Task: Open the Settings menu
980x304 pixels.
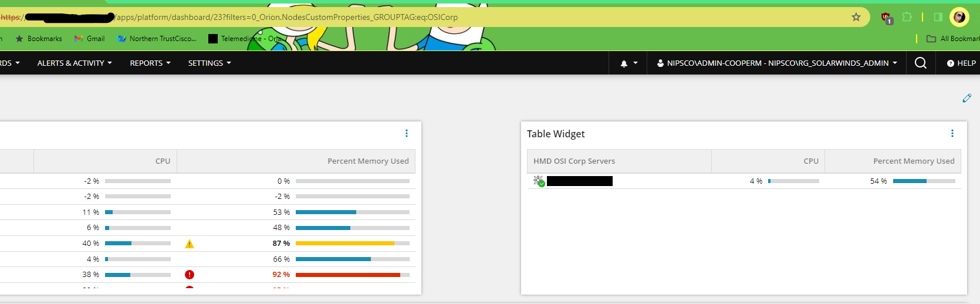Action: 209,63
